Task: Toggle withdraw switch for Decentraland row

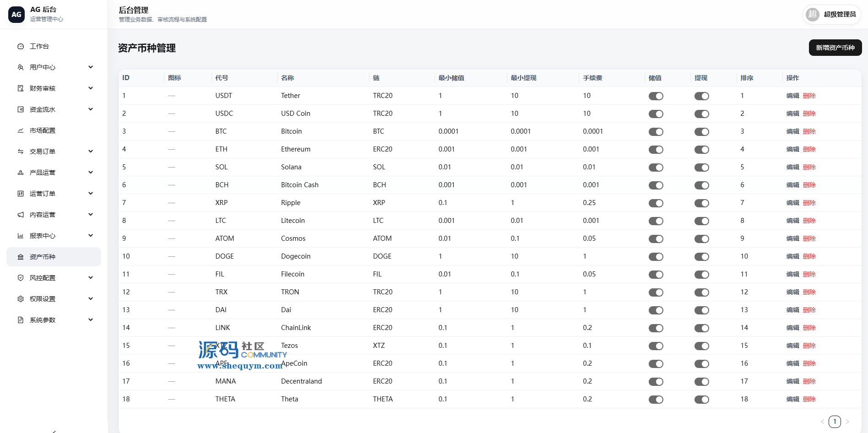Action: 702,382
